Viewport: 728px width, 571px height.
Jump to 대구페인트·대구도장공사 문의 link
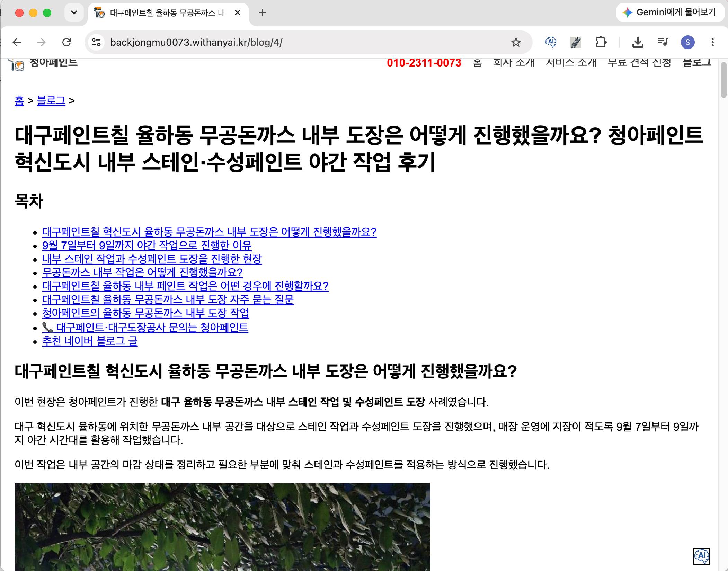[145, 327]
